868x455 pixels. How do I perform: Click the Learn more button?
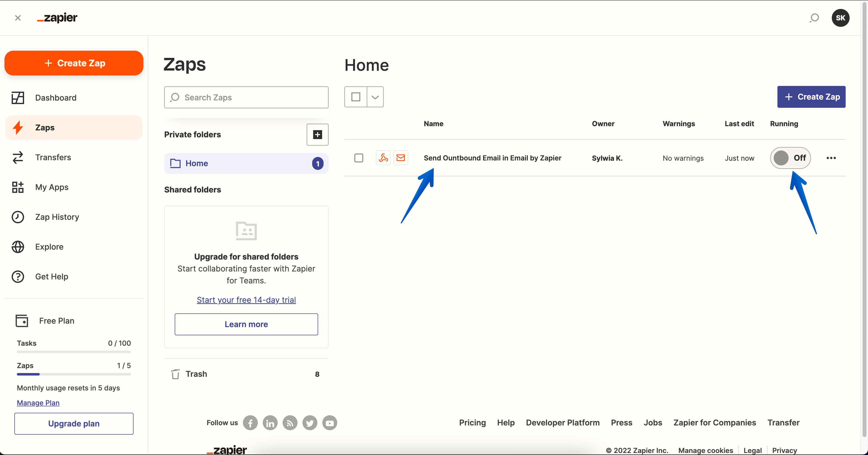pos(246,324)
